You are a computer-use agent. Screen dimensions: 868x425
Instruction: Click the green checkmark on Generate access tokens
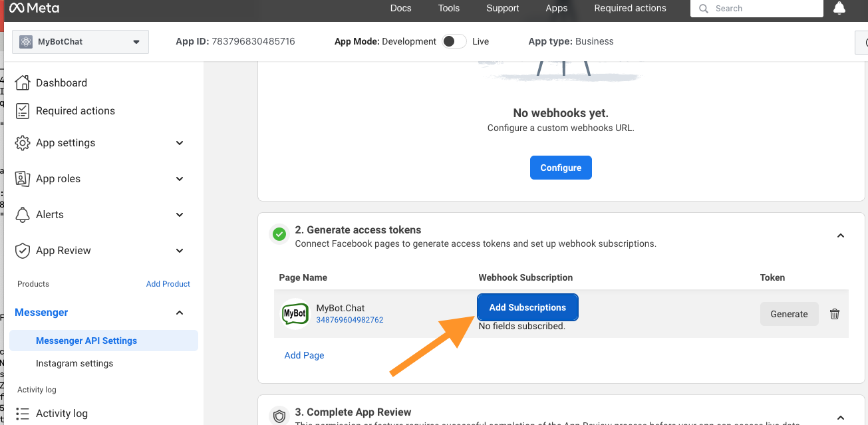[x=279, y=234]
